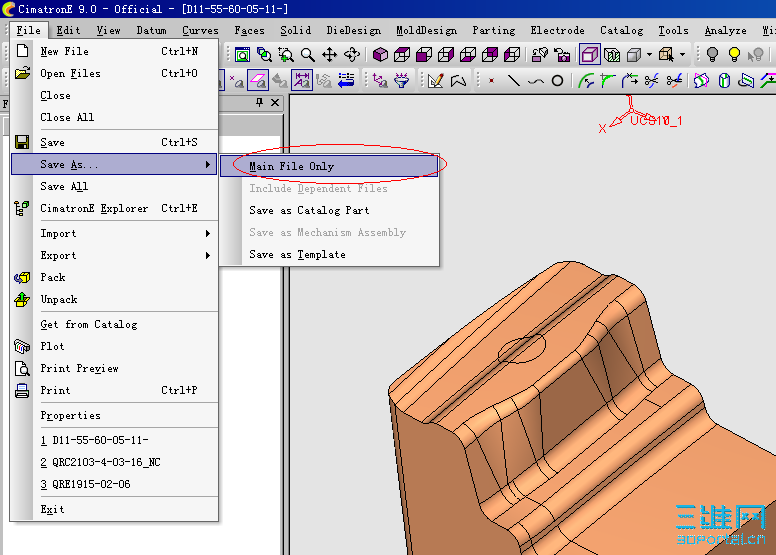Viewport: 776px width, 555px height.
Task: Open the selection cube dropdown arrow
Action: point(682,54)
